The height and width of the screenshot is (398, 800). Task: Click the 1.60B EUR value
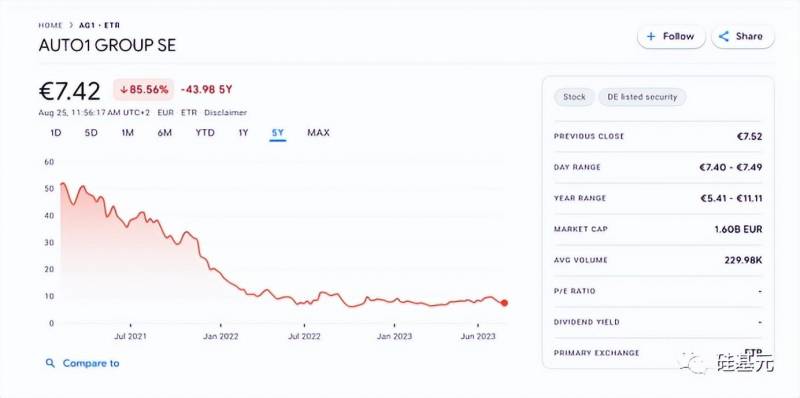pyautogui.click(x=738, y=229)
